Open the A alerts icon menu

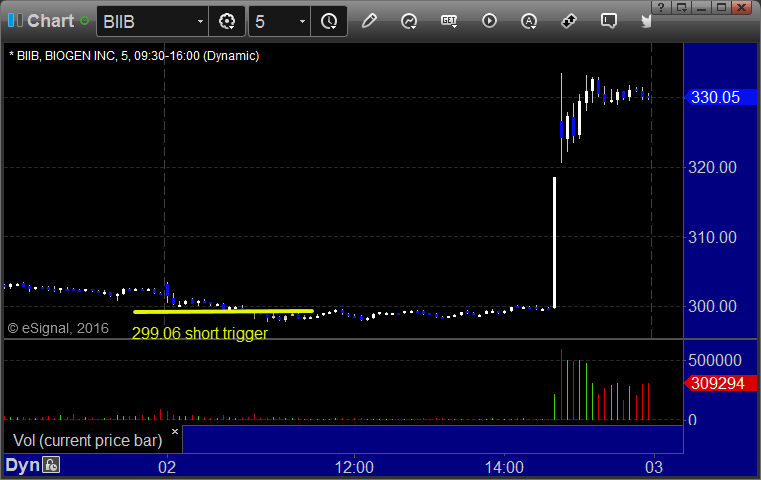[x=529, y=21]
